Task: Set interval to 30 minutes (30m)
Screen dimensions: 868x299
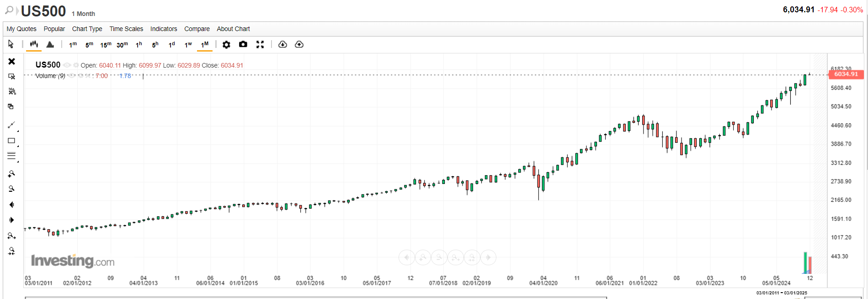Action: [x=122, y=44]
